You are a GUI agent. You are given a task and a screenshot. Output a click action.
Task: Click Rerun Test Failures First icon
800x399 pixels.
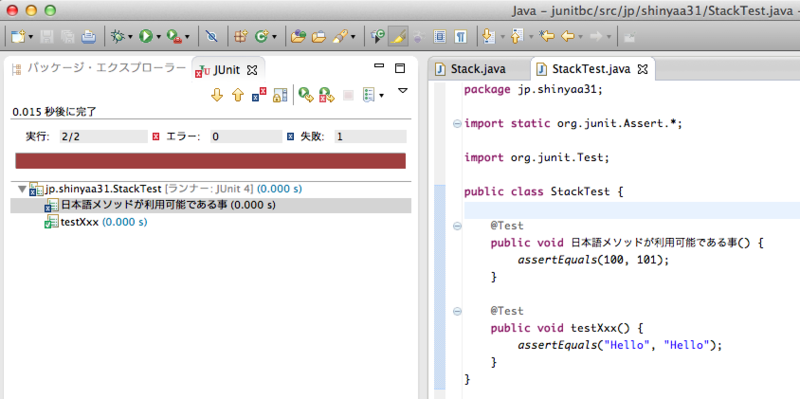(327, 94)
